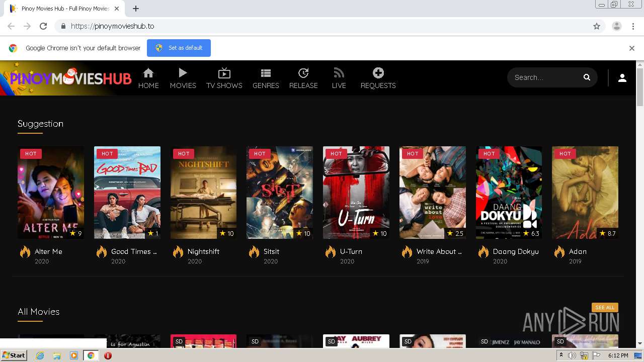Click the flame icon beside Alter Me

25,252
